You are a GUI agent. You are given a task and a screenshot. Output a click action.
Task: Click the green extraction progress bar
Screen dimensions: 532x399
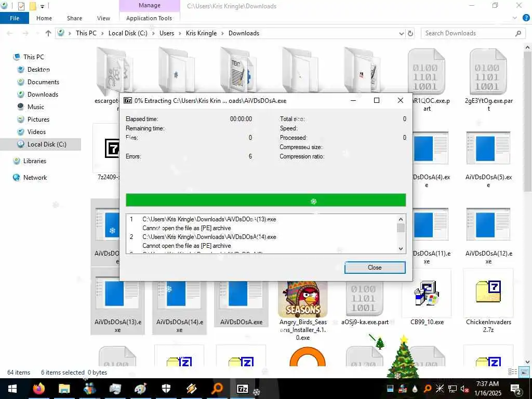click(x=265, y=200)
